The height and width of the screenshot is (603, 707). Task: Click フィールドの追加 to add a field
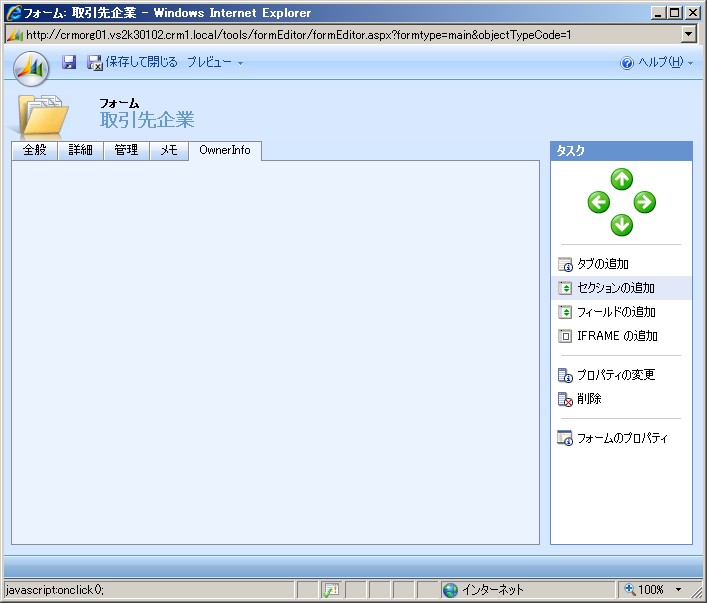pos(616,312)
